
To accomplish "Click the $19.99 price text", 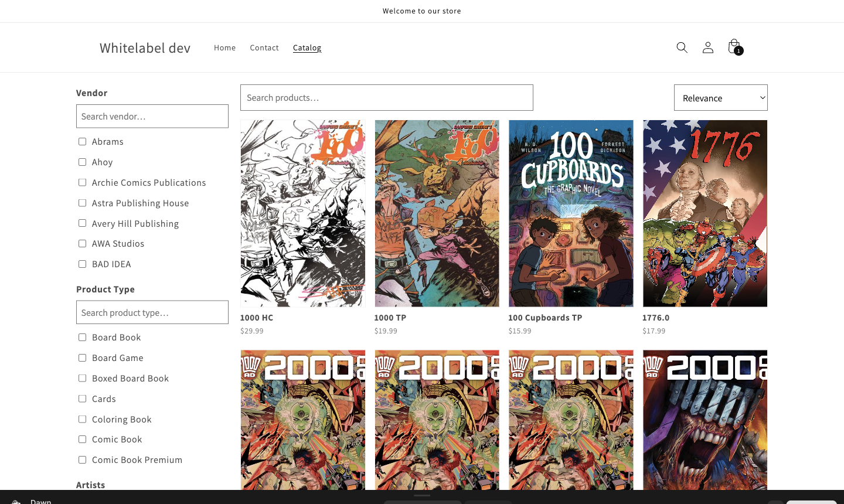I will [x=386, y=331].
